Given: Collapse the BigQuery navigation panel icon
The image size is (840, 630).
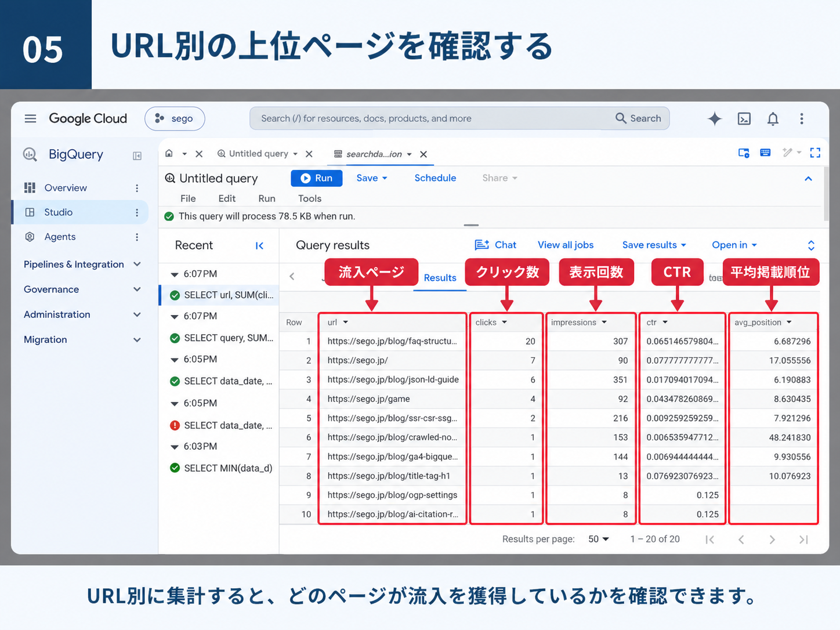Looking at the screenshot, I should 137,155.
